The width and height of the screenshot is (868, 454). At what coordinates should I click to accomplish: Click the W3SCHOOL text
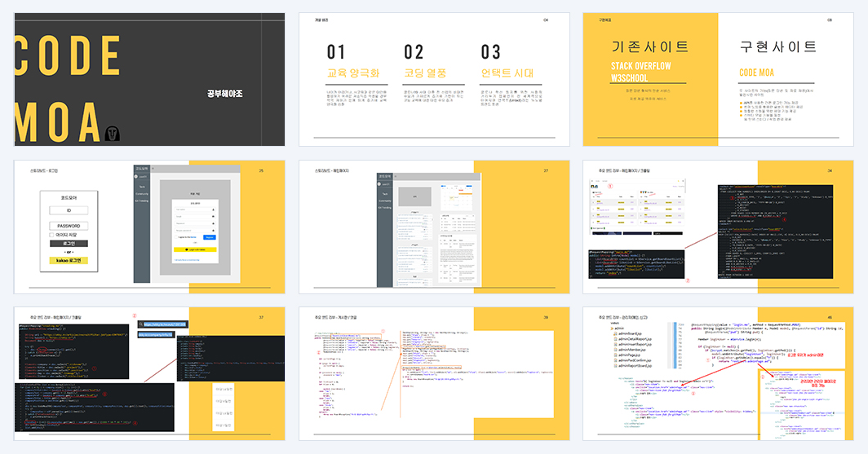[x=630, y=78]
